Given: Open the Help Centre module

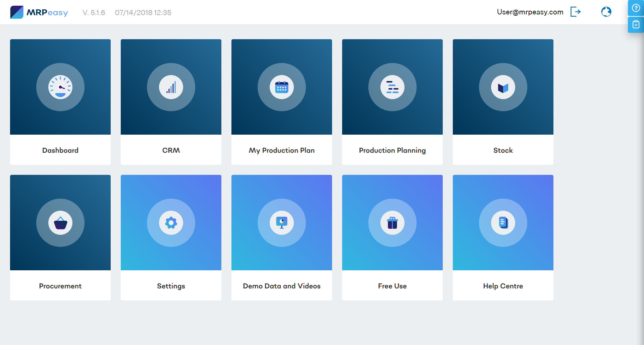Looking at the screenshot, I should (x=503, y=286).
